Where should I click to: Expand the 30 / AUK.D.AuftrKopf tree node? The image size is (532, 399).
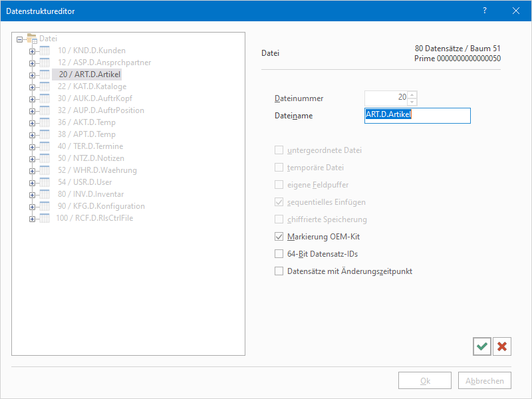pos(32,98)
